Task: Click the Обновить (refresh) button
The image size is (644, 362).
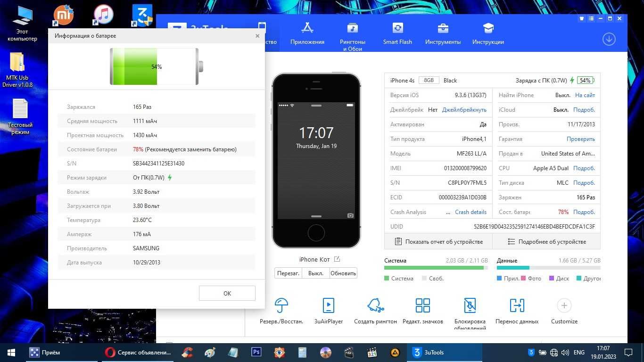Action: (x=343, y=273)
